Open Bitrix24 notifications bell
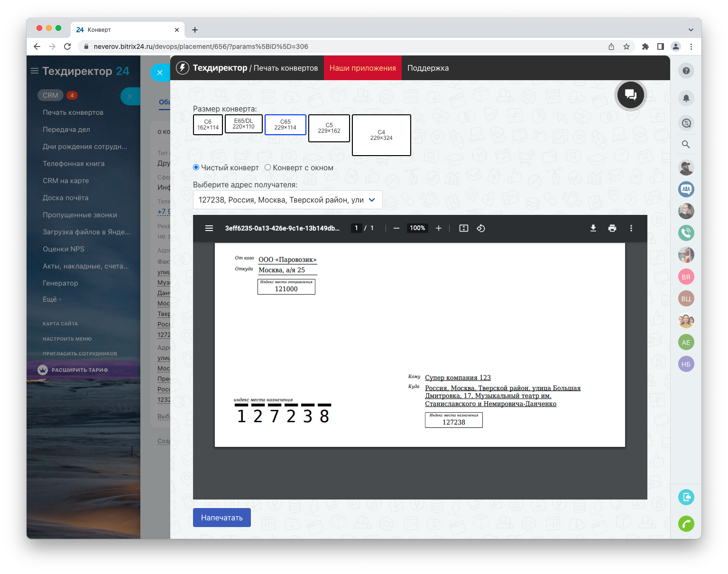Image resolution: width=728 pixels, height=574 pixels. [x=686, y=98]
